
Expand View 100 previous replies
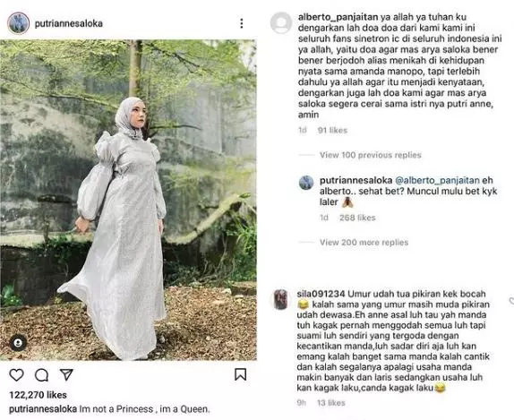(371, 155)
